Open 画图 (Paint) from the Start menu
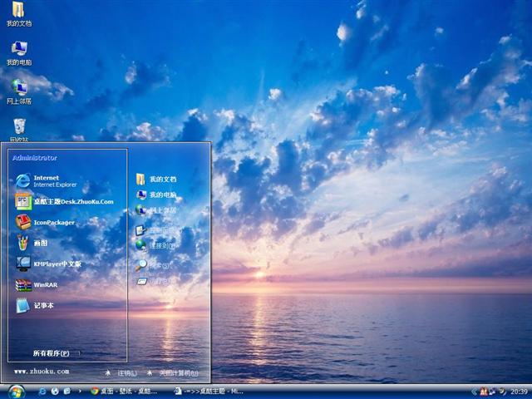 coord(38,243)
